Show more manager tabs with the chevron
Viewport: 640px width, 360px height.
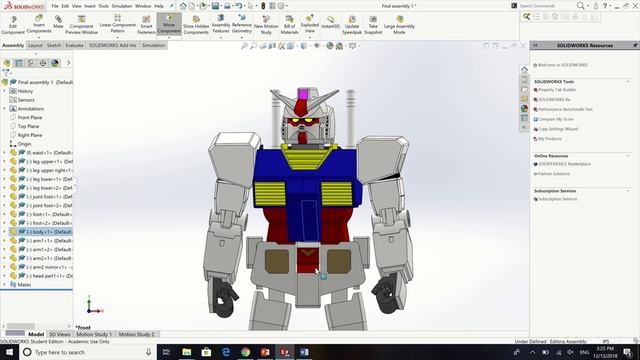pyautogui.click(x=68, y=63)
